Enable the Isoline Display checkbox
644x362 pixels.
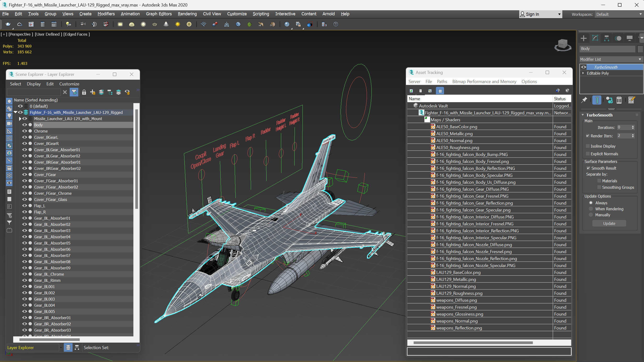click(587, 146)
